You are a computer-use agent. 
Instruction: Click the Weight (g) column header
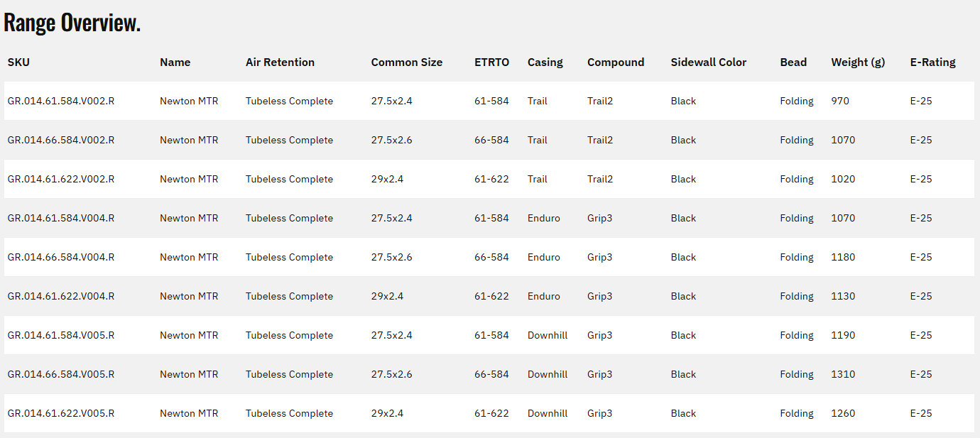pyautogui.click(x=858, y=62)
